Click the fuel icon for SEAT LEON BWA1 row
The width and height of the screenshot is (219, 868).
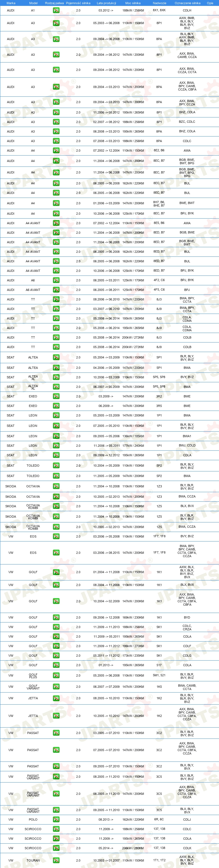(x=56, y=436)
